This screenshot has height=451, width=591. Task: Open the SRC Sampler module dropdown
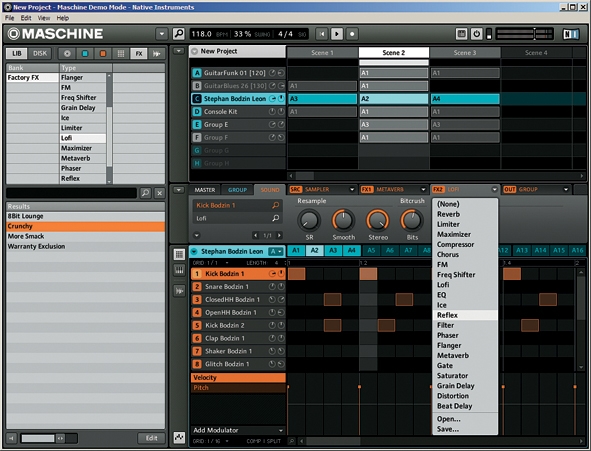coord(352,190)
